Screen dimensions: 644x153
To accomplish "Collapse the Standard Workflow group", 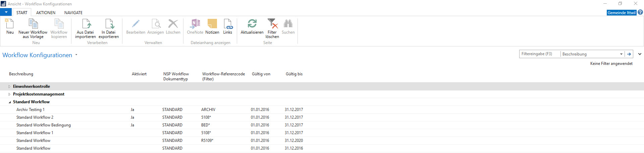I will click(9, 102).
